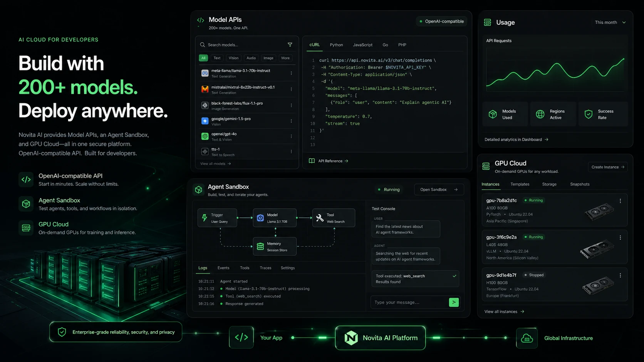Click the Model node icon in sandbox
The height and width of the screenshot is (362, 644).
pos(260,218)
